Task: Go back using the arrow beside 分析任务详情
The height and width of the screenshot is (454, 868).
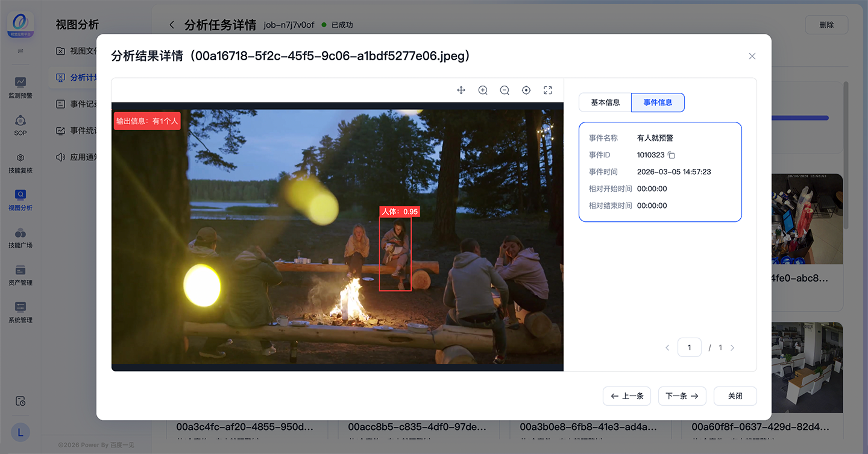Action: tap(172, 25)
